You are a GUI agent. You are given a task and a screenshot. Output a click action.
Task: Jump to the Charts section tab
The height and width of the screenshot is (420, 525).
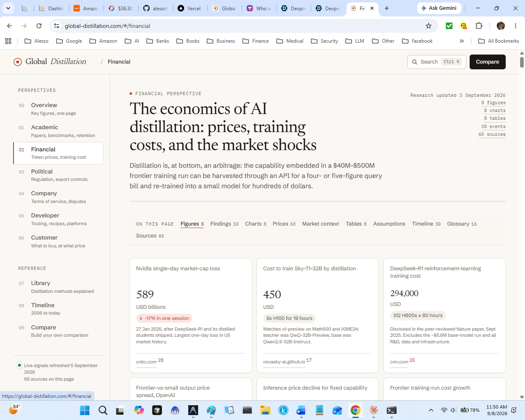point(256,224)
